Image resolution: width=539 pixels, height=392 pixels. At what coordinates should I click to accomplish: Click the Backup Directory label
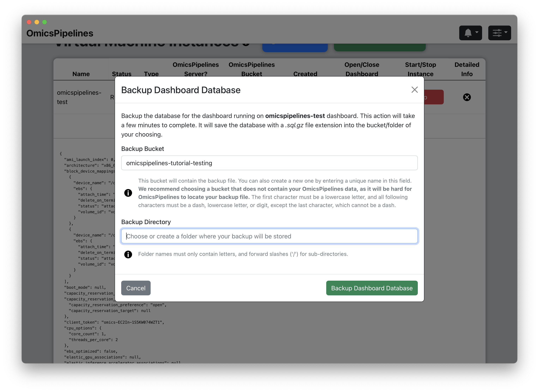pyautogui.click(x=146, y=222)
